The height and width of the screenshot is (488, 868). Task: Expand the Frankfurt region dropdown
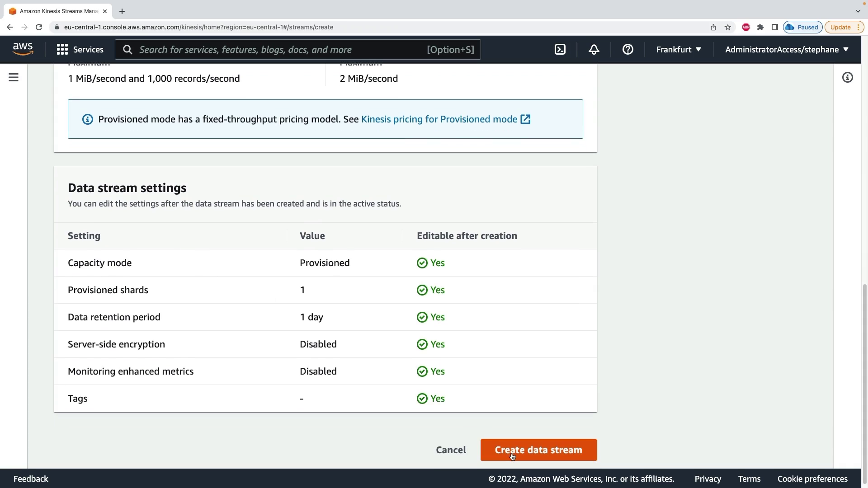pyautogui.click(x=679, y=50)
